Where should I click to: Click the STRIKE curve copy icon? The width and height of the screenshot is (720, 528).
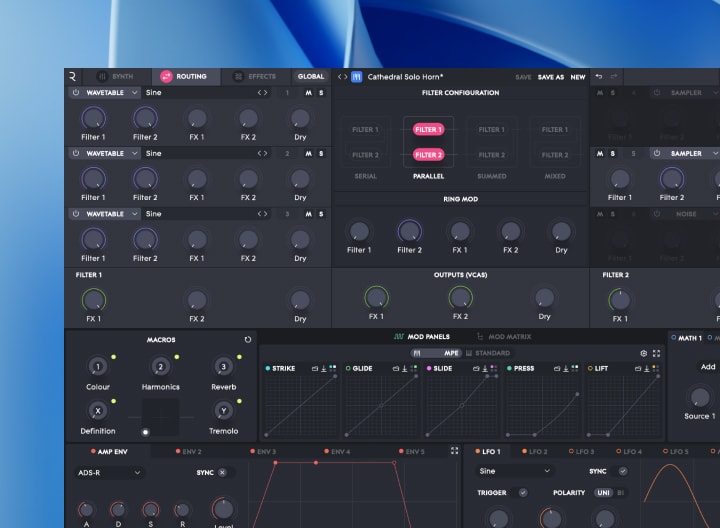(315, 368)
